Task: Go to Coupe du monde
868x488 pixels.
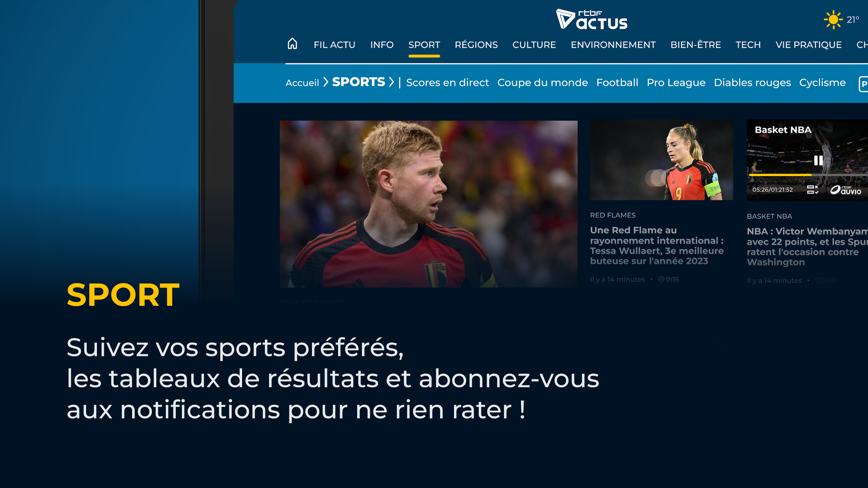Action: (542, 82)
